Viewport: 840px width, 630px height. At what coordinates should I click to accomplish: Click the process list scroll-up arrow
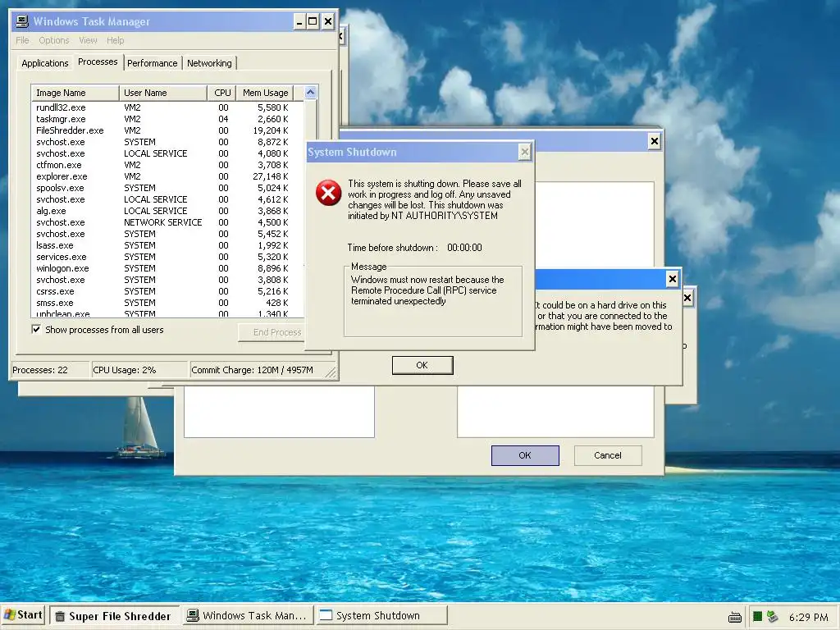click(310, 93)
